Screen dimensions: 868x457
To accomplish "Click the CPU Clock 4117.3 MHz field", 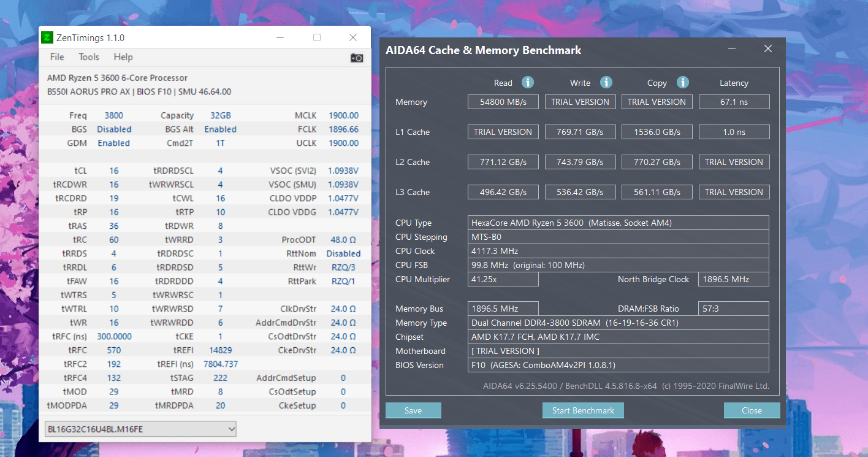I will (619, 251).
